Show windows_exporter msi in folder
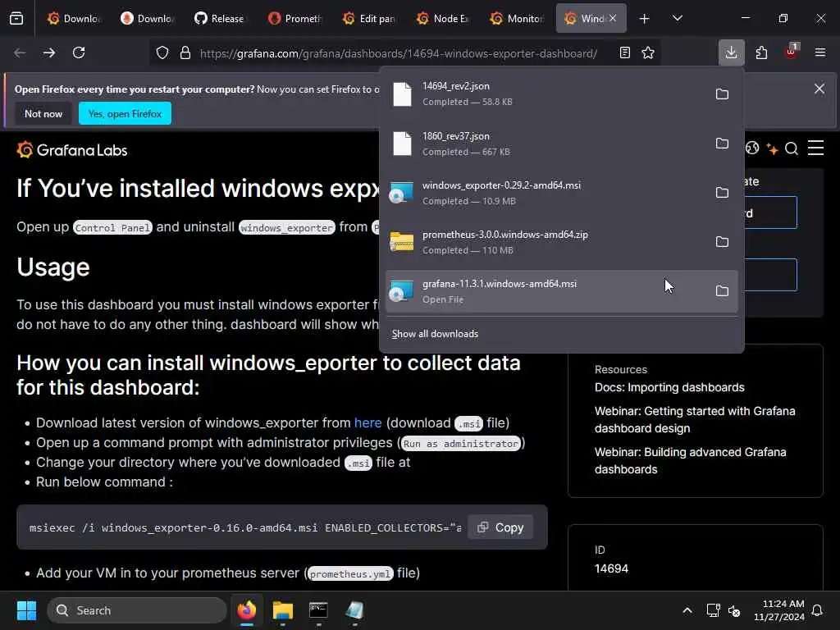The width and height of the screenshot is (840, 630). coord(722,192)
